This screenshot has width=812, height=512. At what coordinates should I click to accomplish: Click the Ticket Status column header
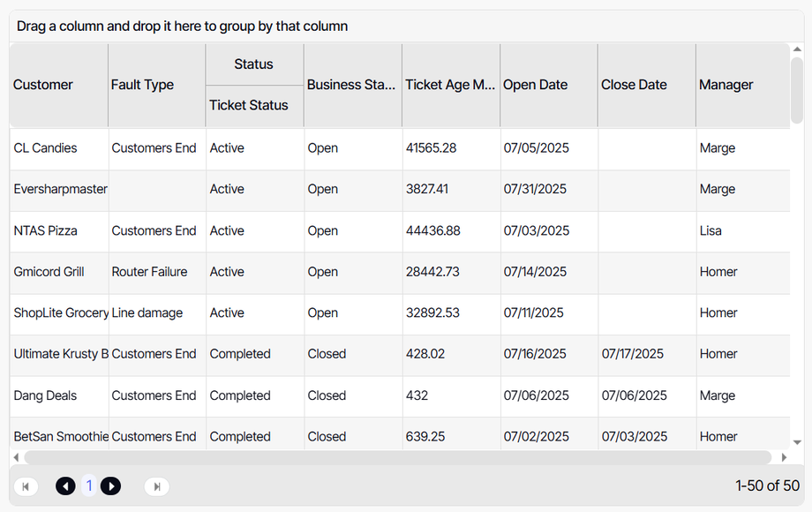(249, 105)
